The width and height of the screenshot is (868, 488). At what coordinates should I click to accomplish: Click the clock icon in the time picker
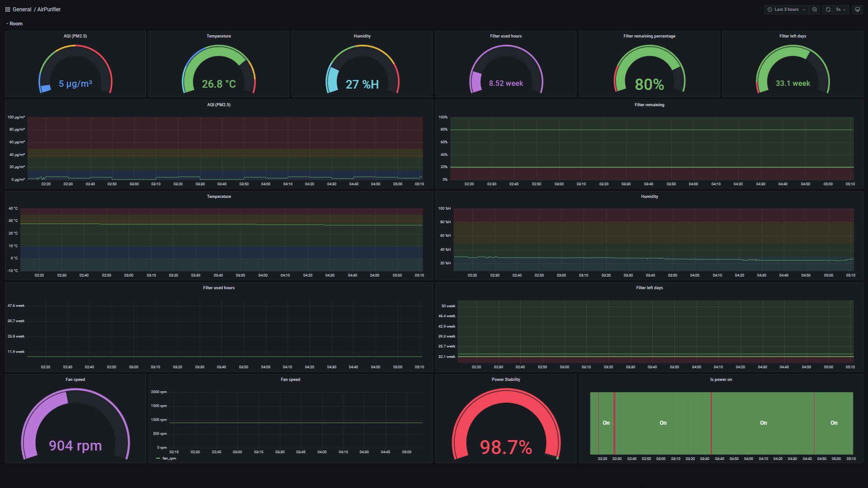click(x=770, y=9)
